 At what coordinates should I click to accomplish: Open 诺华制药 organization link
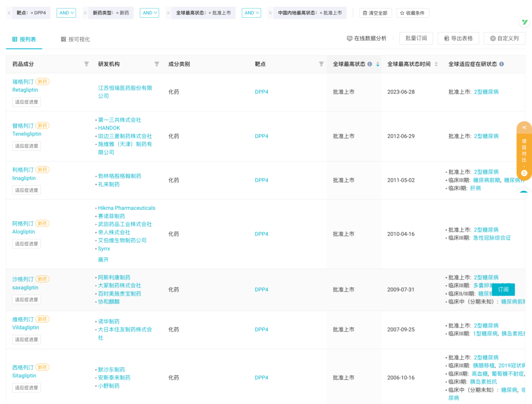(108, 321)
